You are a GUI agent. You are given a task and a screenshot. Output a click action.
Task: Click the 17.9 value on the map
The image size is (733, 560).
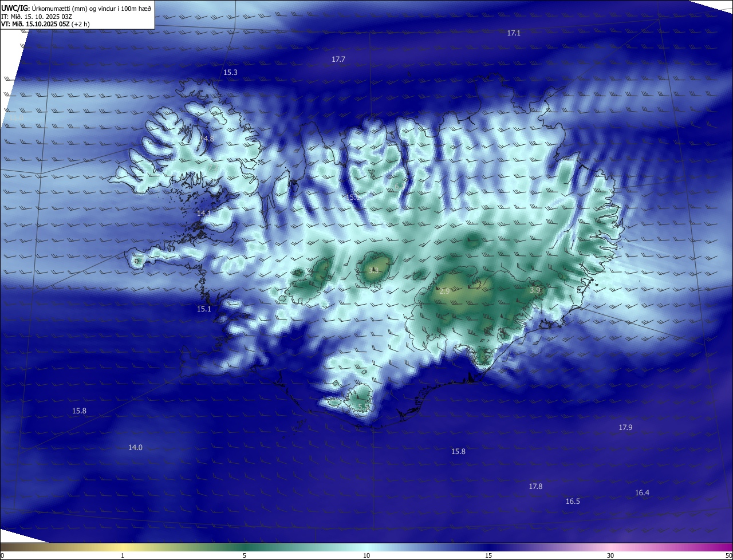click(625, 428)
